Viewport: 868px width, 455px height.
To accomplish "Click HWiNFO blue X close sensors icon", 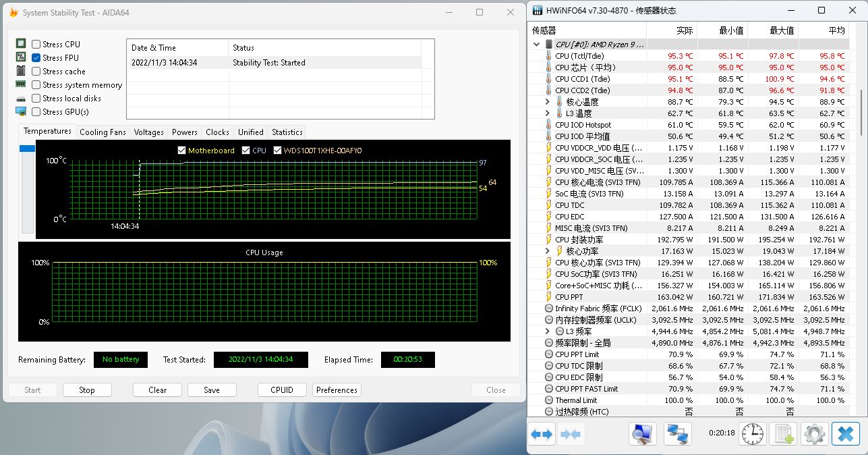I will [845, 434].
